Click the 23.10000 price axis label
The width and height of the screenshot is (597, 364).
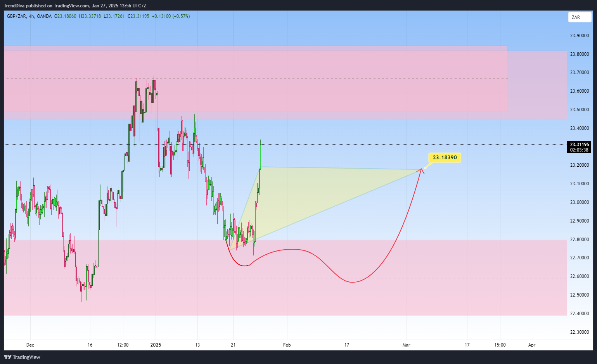click(579, 184)
